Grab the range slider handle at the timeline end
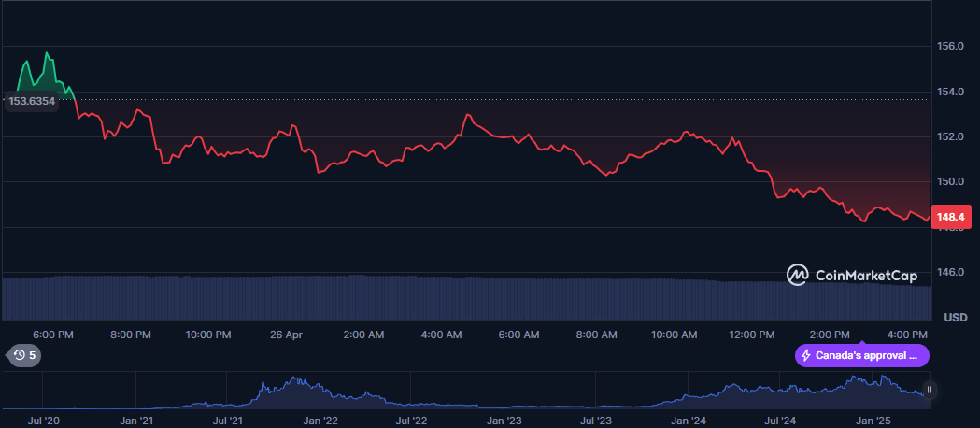Viewport: 980px width, 428px height. 930,390
